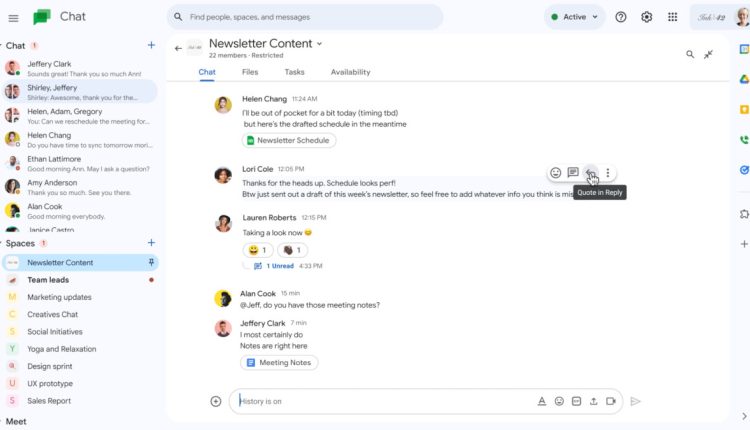Reply in thread to Lori Cole's message
Image resolution: width=750 pixels, height=430 pixels.
pos(573,172)
